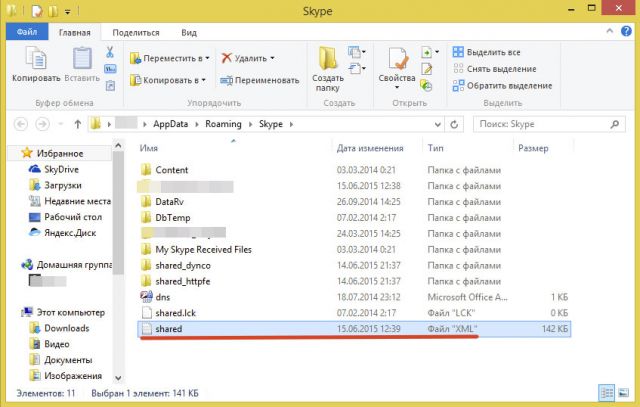Select the Content folder
Viewport: 640px width, 407px height.
[164, 170]
